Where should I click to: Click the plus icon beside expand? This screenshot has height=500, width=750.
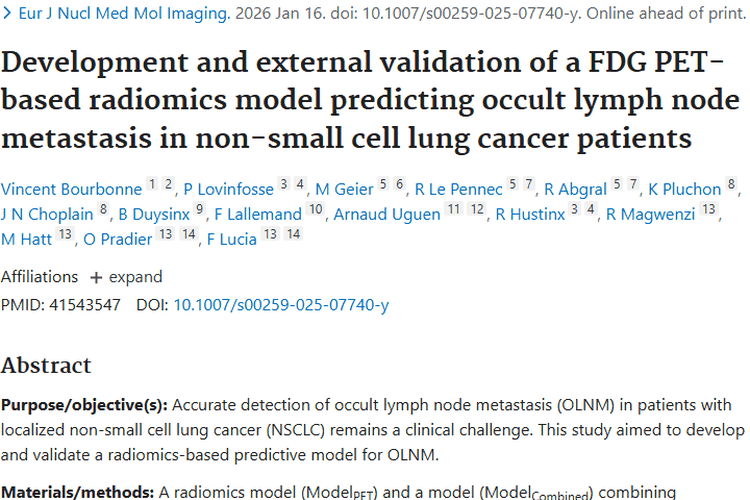[96, 277]
